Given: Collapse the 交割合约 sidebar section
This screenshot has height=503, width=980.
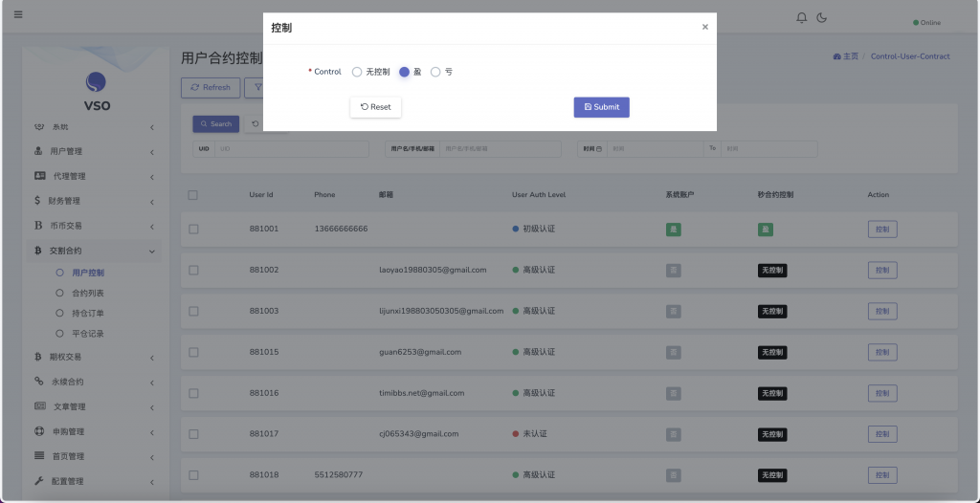Looking at the screenshot, I should click(91, 251).
